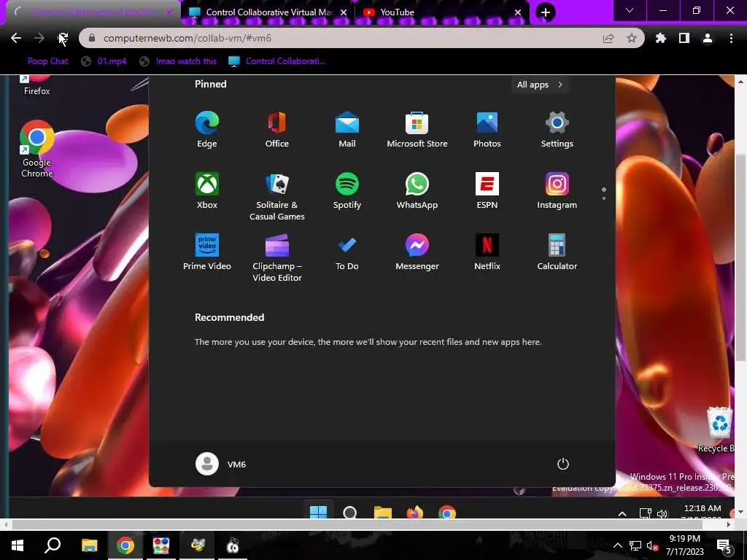This screenshot has width=747, height=560.
Task: Open the Messenger app
Action: (x=417, y=252)
